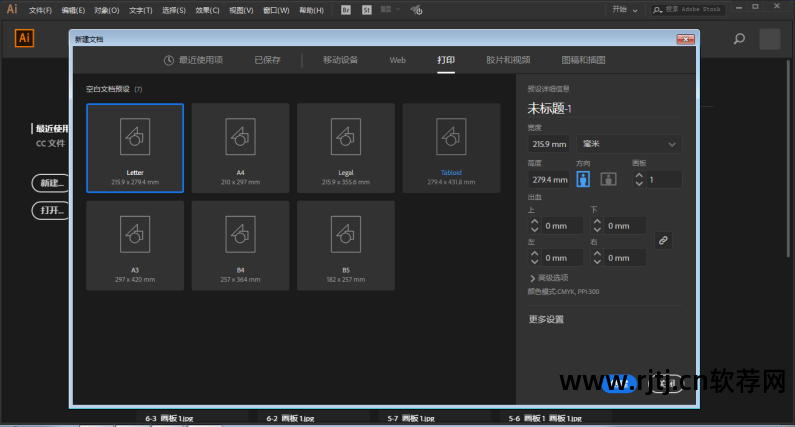The image size is (795, 427).
Task: Click the artboard count value field
Action: click(x=664, y=180)
